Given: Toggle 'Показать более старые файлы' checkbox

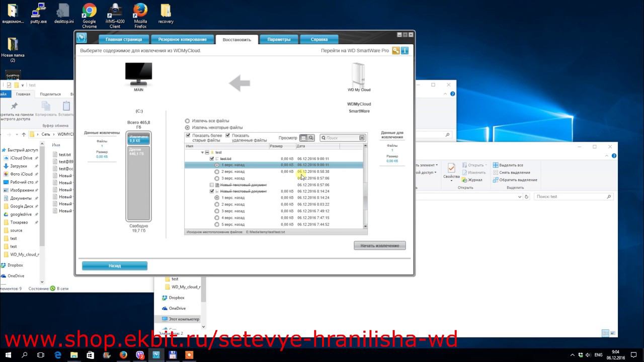Looking at the screenshot, I should (x=188, y=135).
